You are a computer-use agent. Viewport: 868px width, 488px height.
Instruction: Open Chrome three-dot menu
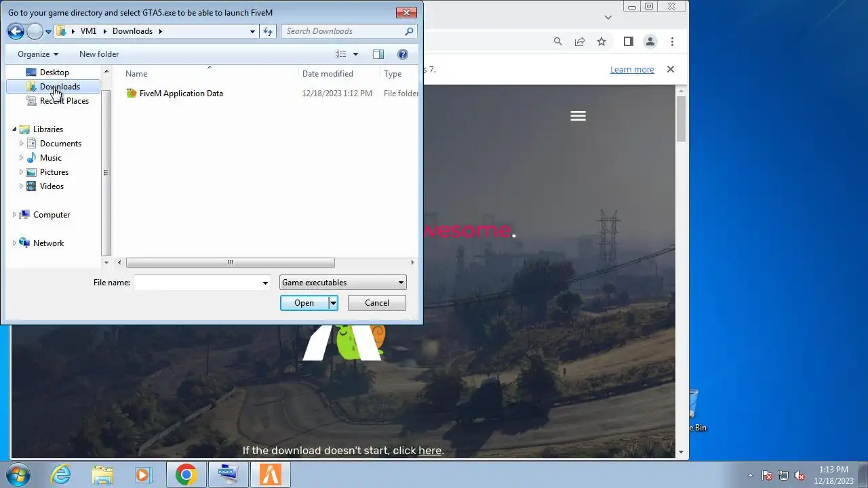(672, 42)
